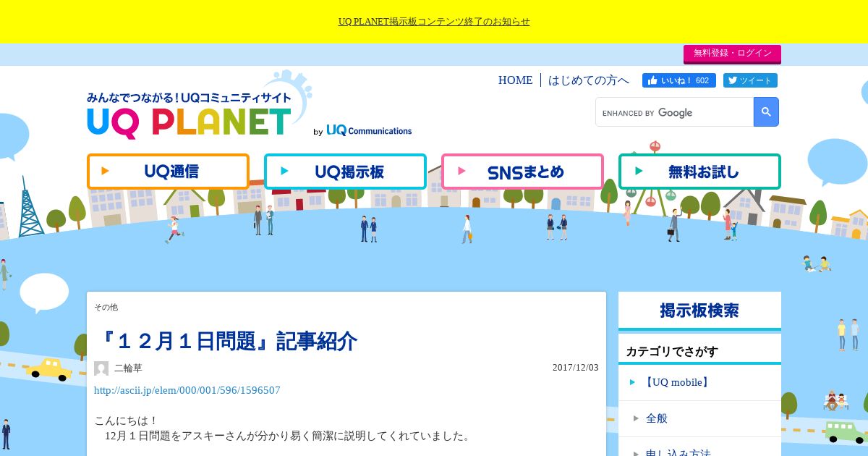Open the はじめての方へ link
The width and height of the screenshot is (868, 456).
pos(589,80)
